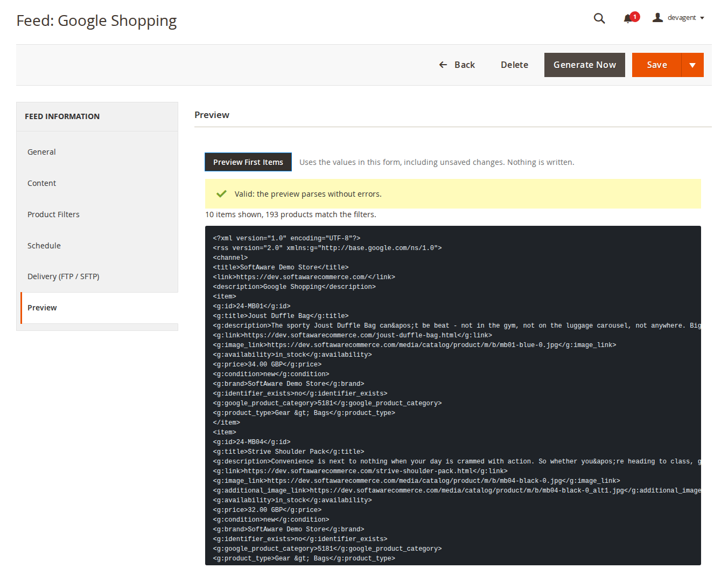This screenshot has height=582, width=728.
Task: Click the '24-MB01' g:id line
Action: click(x=251, y=306)
